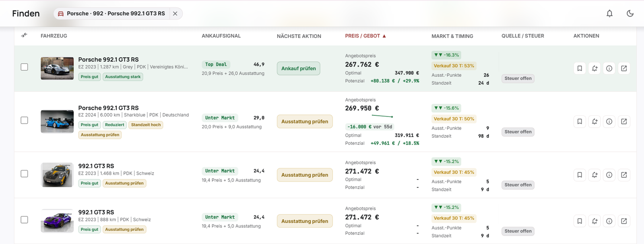The image size is (644, 244).
Task: Sort by the PREIS / GEBOT column header
Action: 365,36
